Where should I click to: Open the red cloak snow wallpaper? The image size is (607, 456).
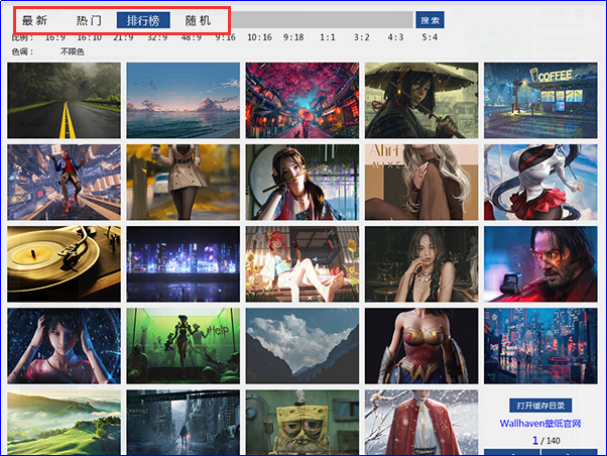(x=422, y=422)
